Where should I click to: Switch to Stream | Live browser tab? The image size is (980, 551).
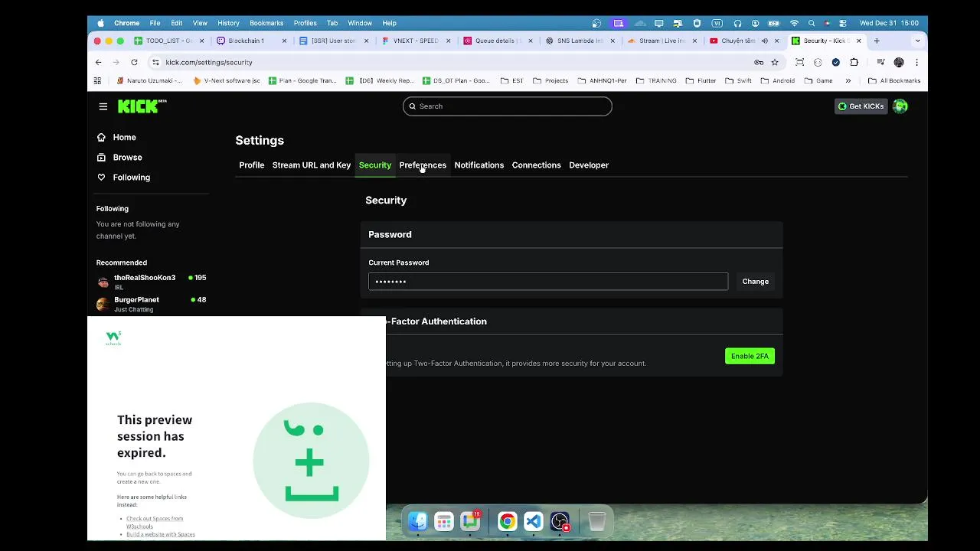662,41
